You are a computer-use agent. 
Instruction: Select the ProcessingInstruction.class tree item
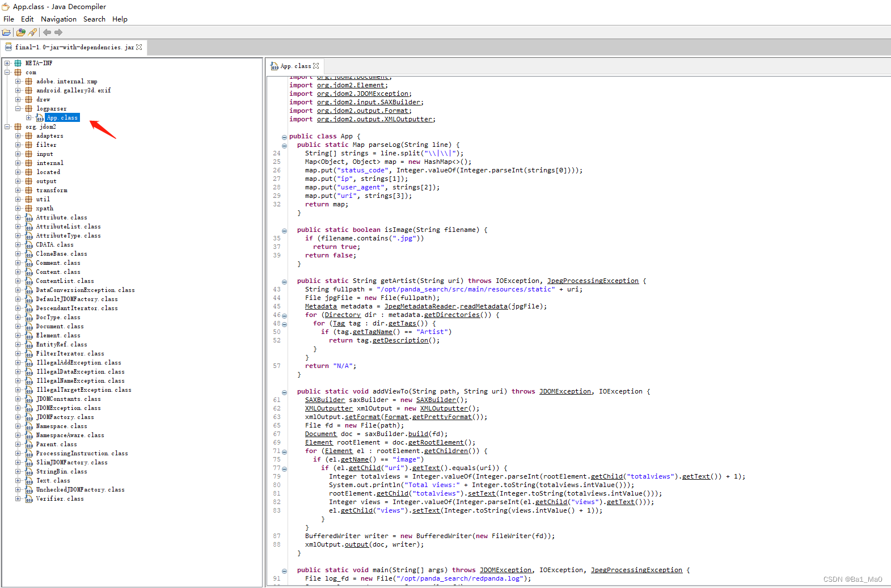tap(82, 453)
